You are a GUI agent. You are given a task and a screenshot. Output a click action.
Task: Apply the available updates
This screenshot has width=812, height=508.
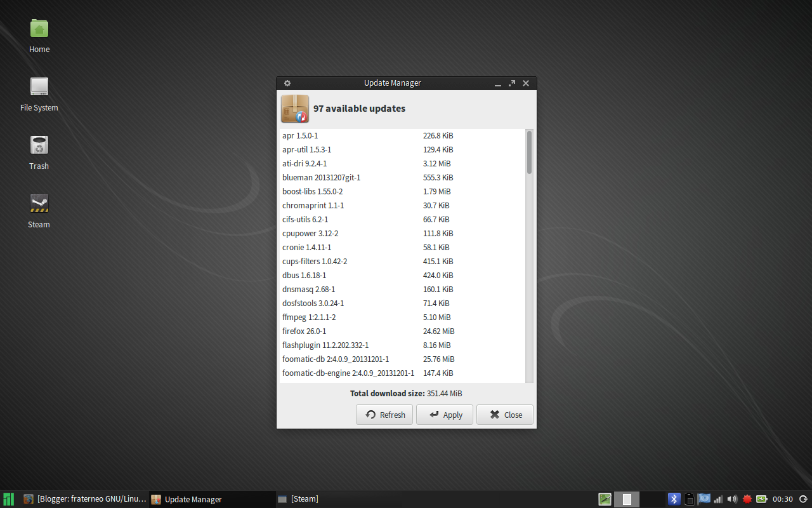[x=444, y=415]
